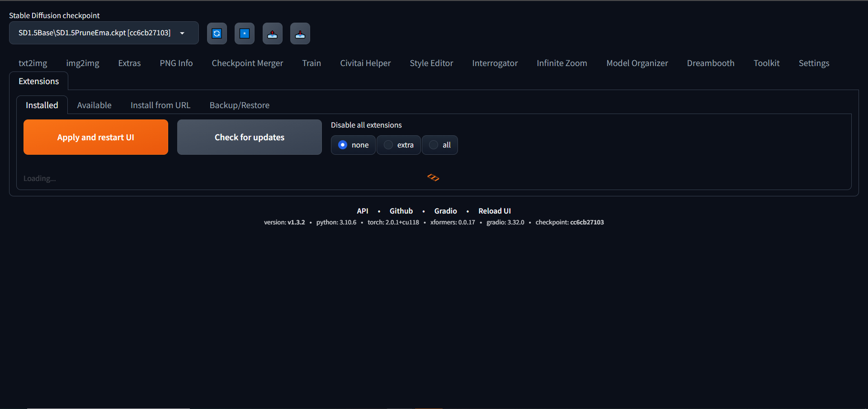The width and height of the screenshot is (868, 409).
Task: Unload the model weights via red up-arrow icon
Action: coord(272,33)
